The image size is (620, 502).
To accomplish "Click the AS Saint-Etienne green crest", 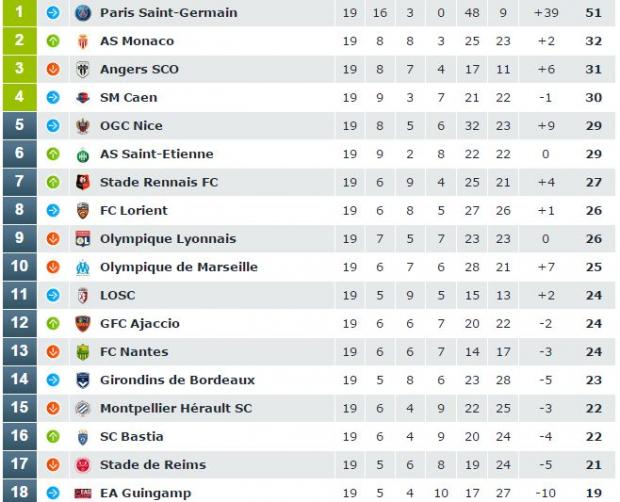I will point(82,154).
